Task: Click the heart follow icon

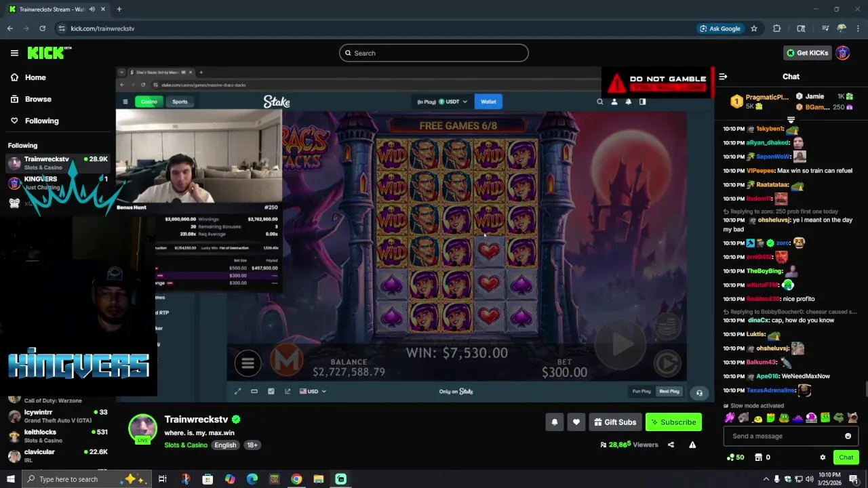Action: (x=576, y=422)
